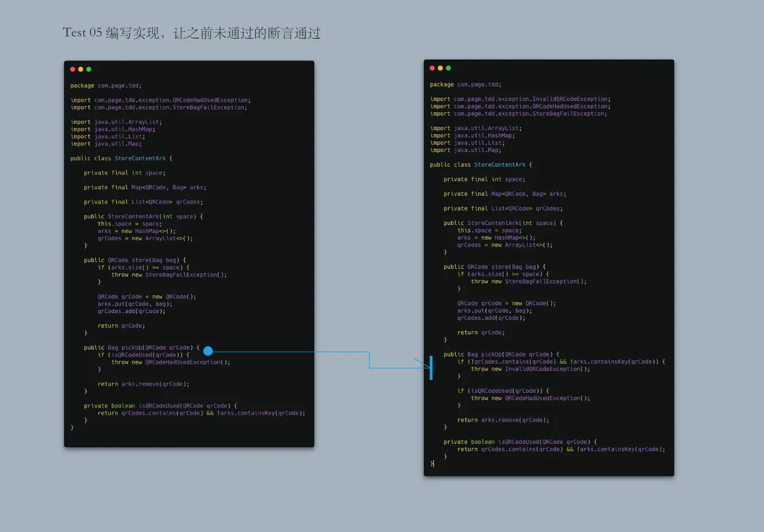Click 'package com.page.tdd;' in right window

tap(465, 85)
